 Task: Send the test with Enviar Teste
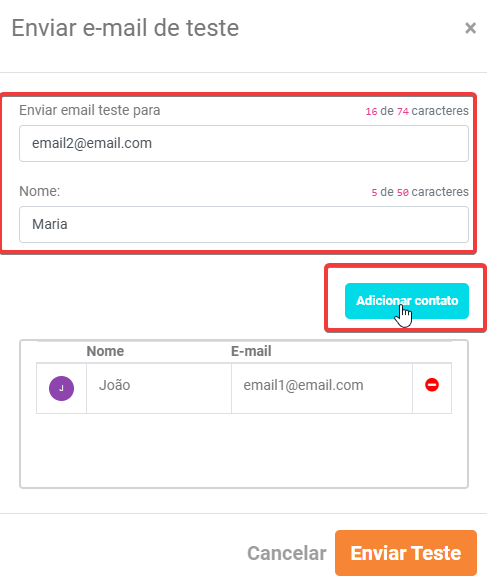click(x=406, y=553)
